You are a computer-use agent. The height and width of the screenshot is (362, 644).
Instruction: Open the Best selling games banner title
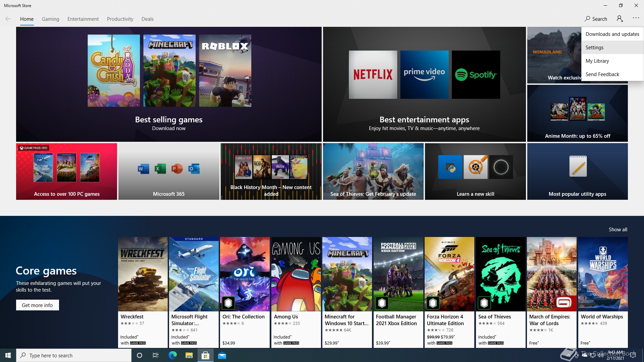pyautogui.click(x=169, y=120)
